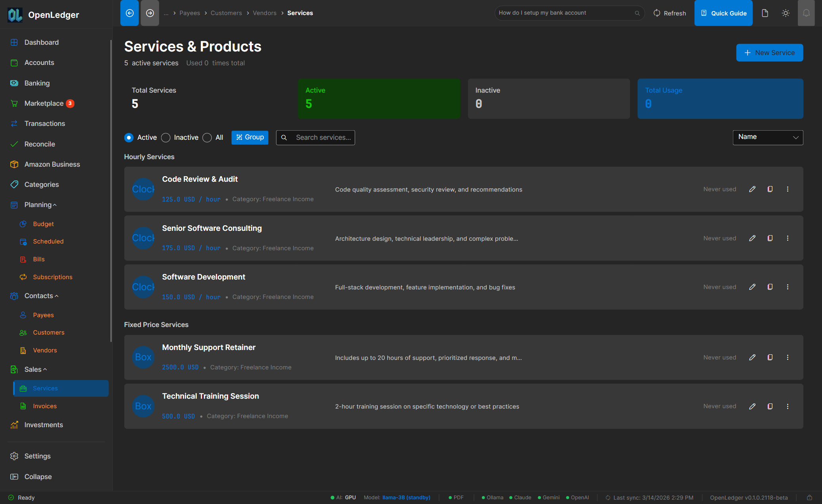
Task: Open Invoices in the sidebar
Action: coord(45,406)
